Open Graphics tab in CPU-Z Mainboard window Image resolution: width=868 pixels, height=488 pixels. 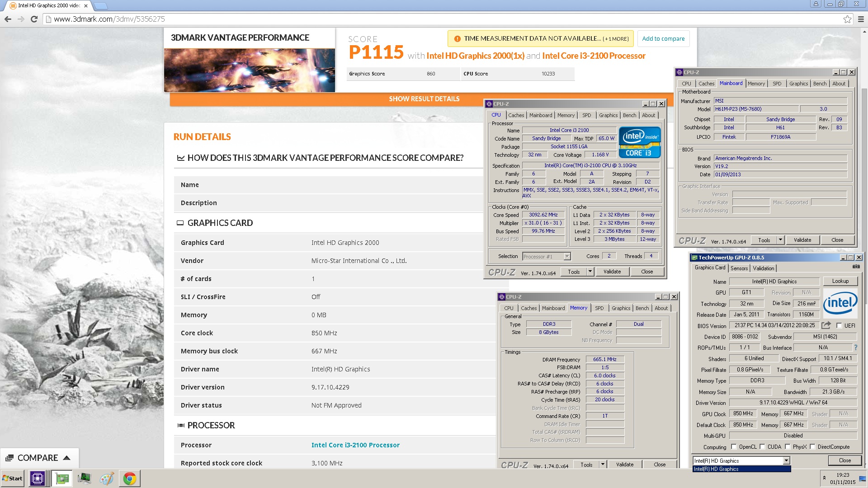tap(798, 84)
